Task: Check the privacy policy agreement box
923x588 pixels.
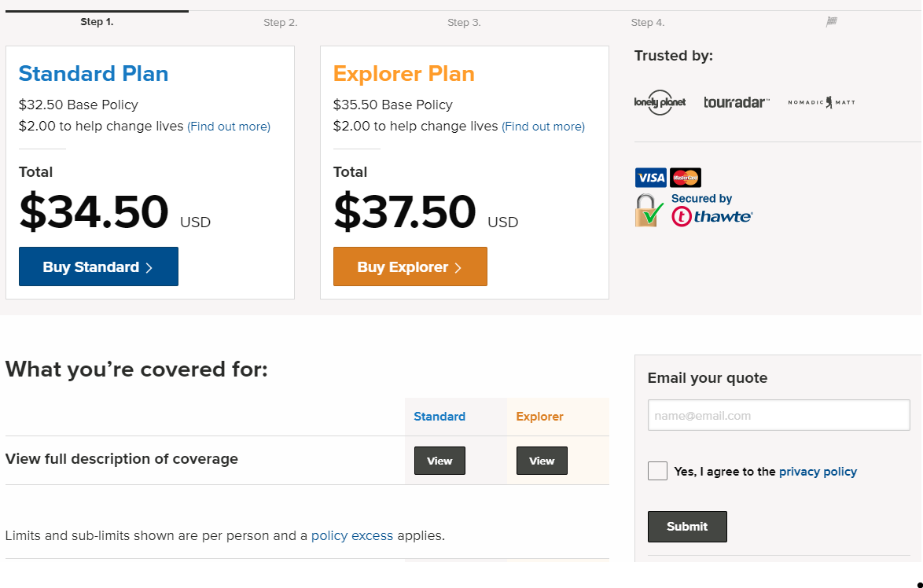Action: (657, 471)
